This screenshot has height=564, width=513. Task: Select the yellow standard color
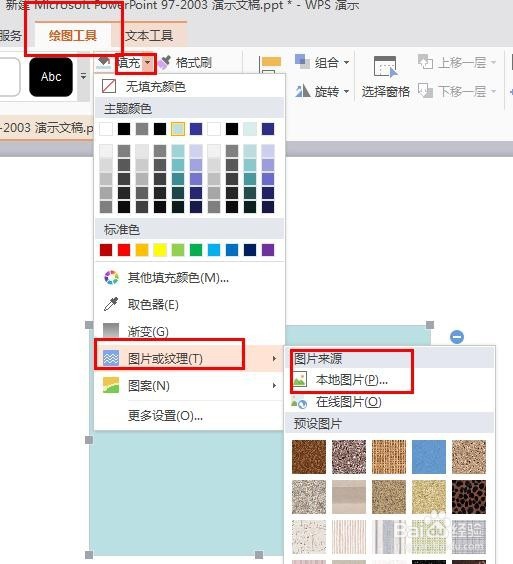160,250
